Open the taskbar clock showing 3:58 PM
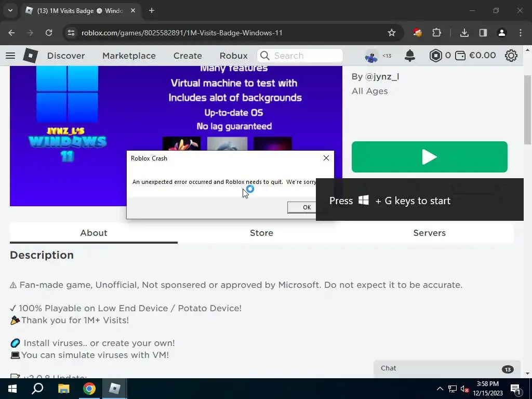532x399 pixels. pyautogui.click(x=488, y=389)
